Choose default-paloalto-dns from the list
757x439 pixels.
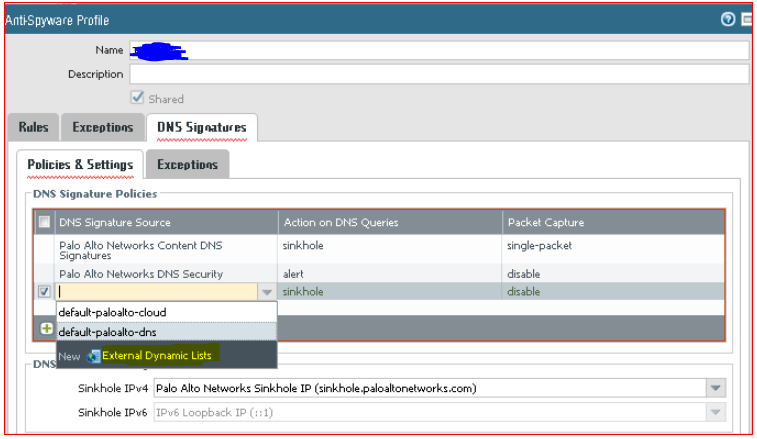pyautogui.click(x=167, y=332)
